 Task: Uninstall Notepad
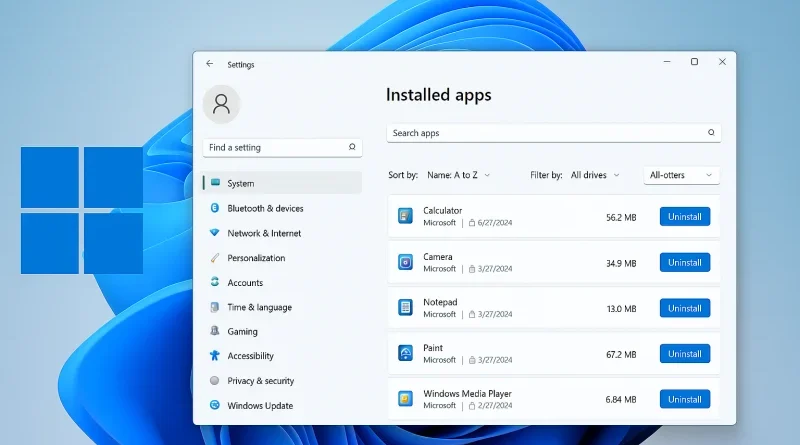click(685, 308)
